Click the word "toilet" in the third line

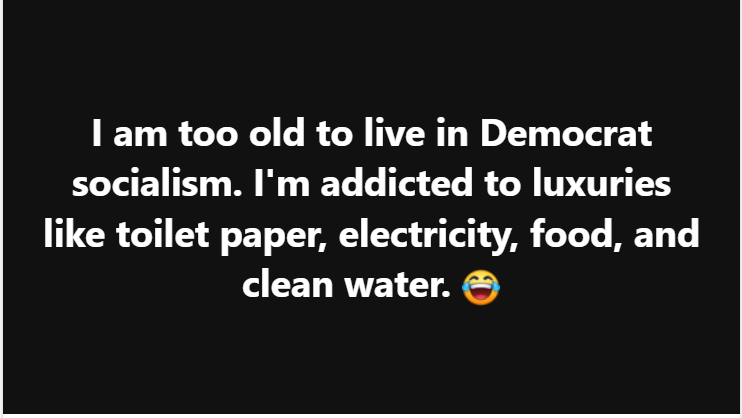(x=162, y=234)
